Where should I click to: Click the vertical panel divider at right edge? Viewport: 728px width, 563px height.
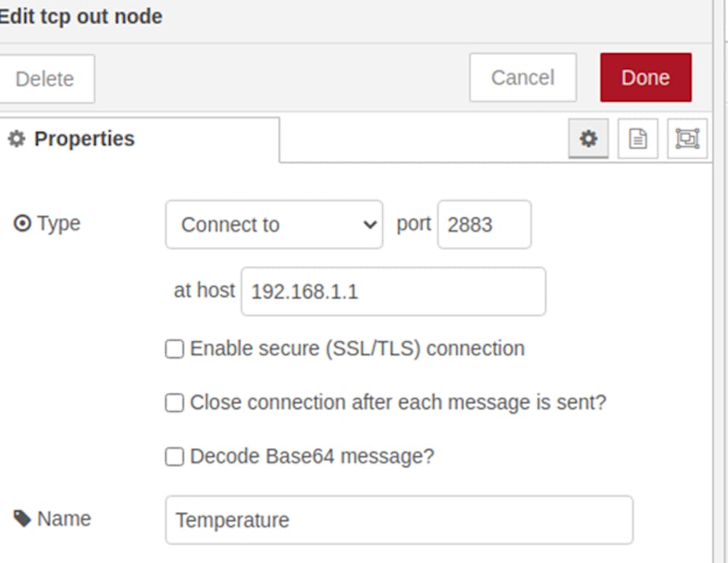(713, 281)
